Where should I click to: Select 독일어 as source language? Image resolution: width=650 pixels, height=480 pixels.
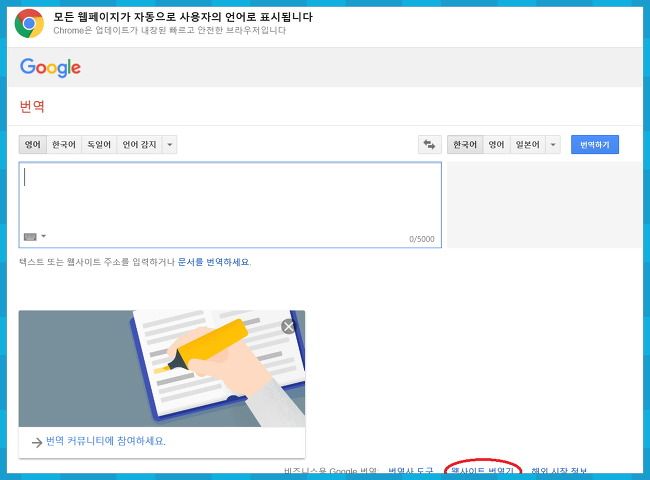coord(99,145)
